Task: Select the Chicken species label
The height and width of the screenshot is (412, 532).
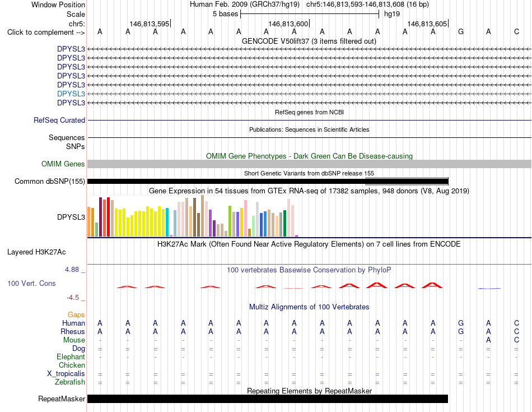Action: 72,365
